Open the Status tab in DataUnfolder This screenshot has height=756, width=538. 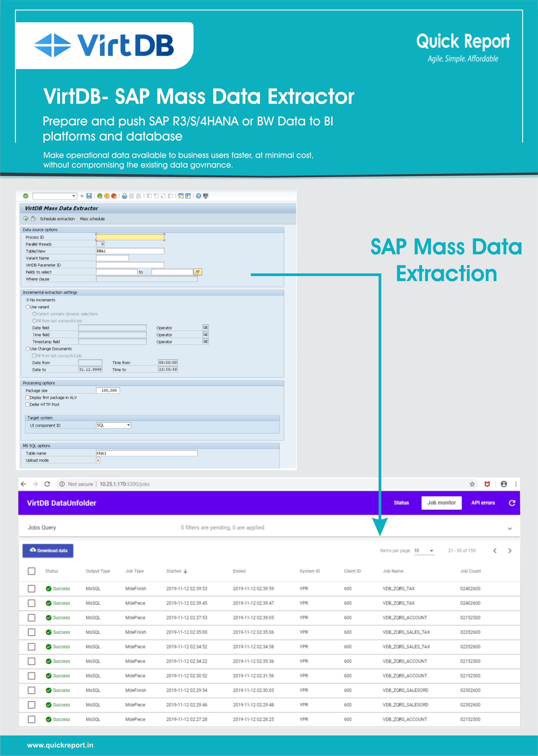[401, 503]
